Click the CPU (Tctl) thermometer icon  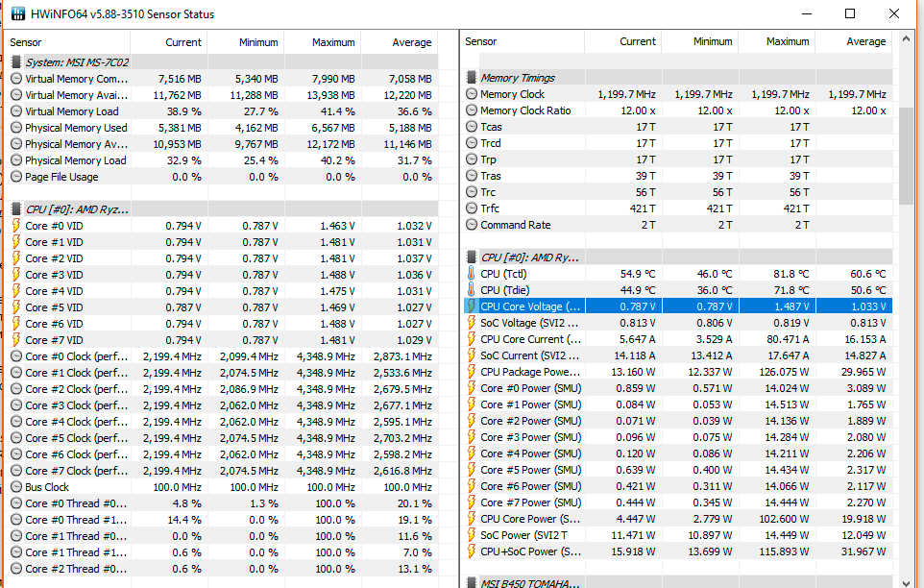pyautogui.click(x=471, y=274)
